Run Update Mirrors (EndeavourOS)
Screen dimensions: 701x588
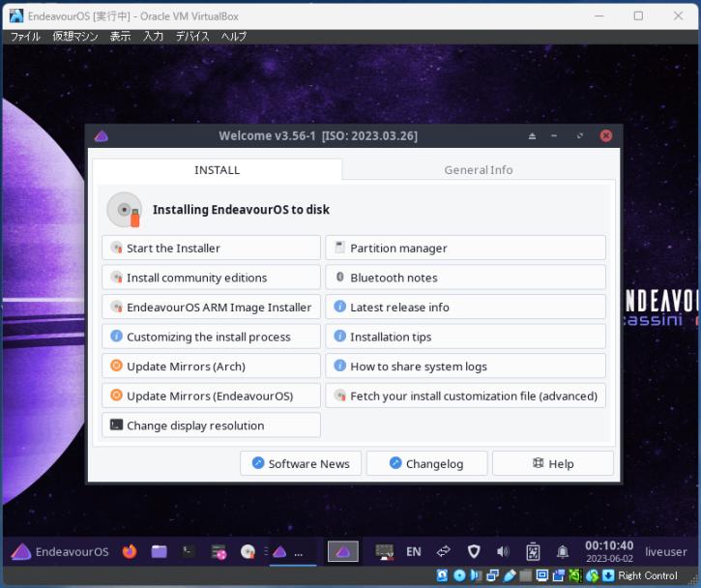point(211,396)
